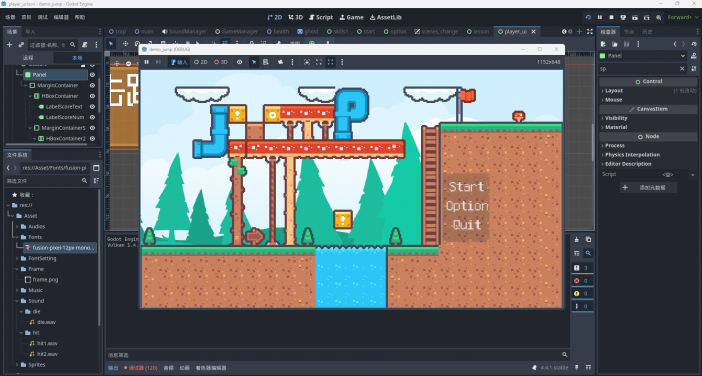The width and height of the screenshot is (702, 376).
Task: Toggle visibility of HBoxContainer node
Action: coord(93,96)
